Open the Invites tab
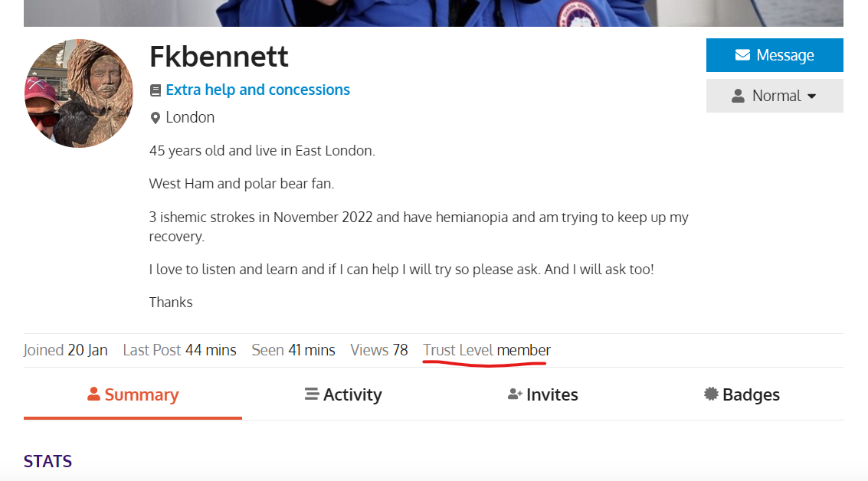The image size is (868, 481). tap(552, 394)
